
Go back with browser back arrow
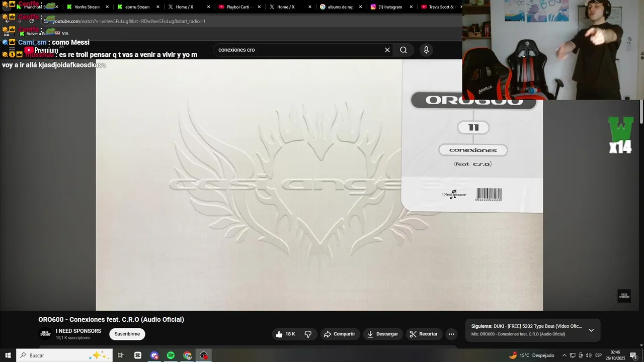7,21
